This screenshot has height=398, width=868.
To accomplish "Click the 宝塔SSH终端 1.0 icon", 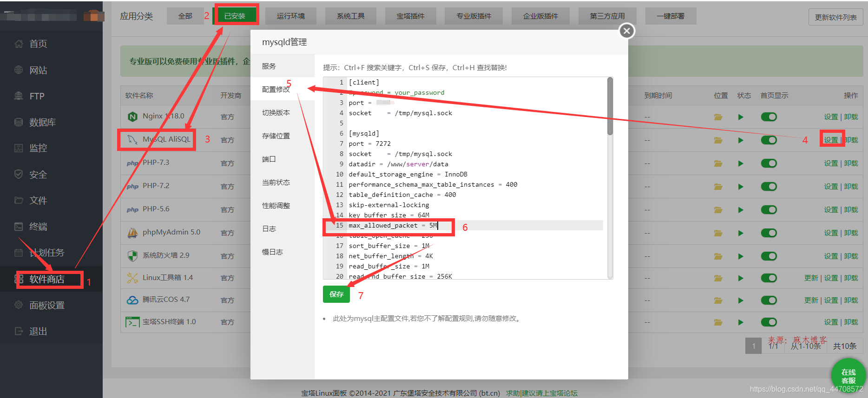I will click(x=132, y=322).
